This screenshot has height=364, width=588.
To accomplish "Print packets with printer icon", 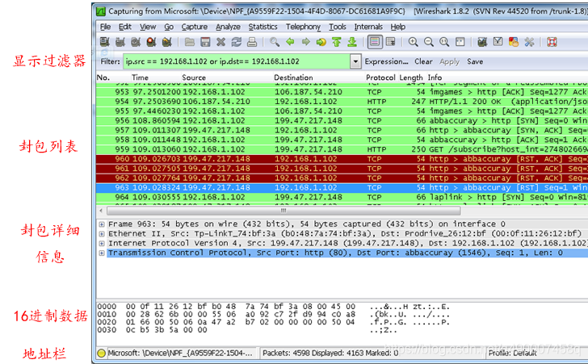I will pyautogui.click(x=252, y=42).
